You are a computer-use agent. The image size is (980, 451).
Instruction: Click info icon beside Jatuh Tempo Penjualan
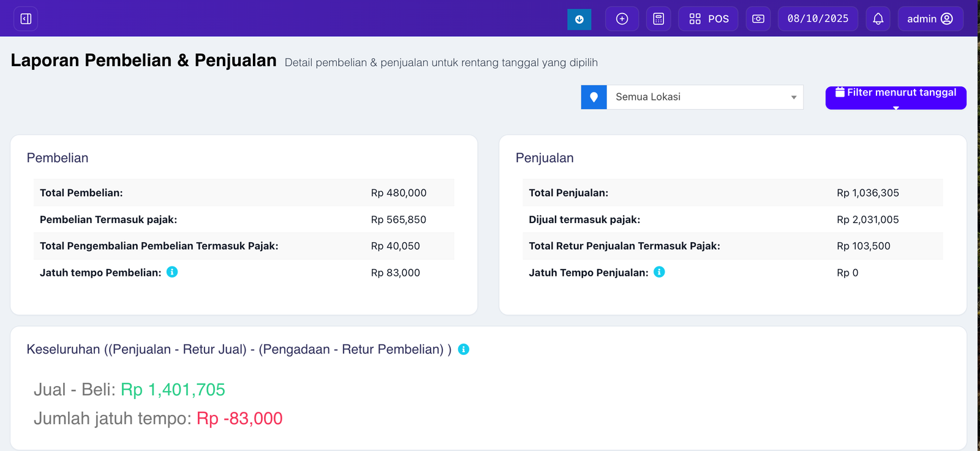659,272
